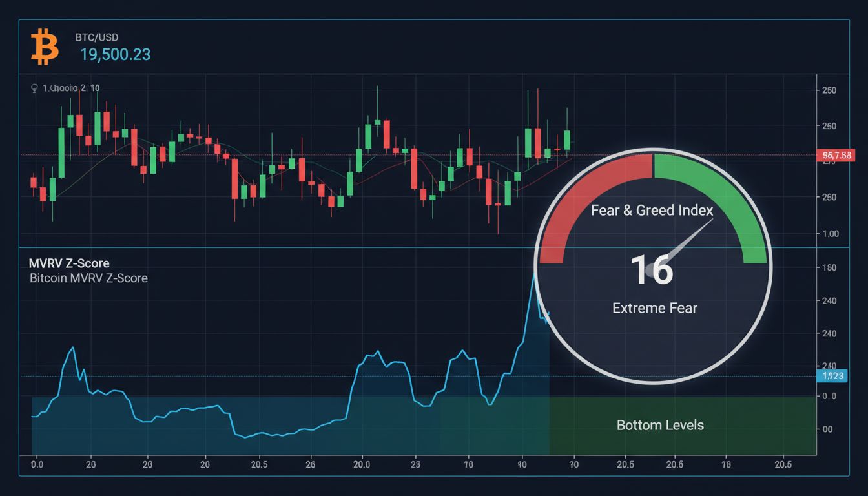
Task: Click the blue 1.023 value tag on the MVRV axis
Action: coord(831,376)
